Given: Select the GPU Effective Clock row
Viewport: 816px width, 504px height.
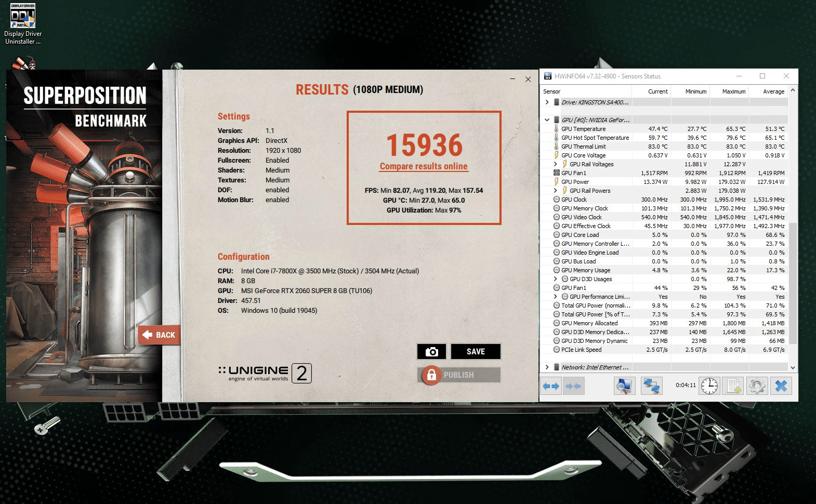Looking at the screenshot, I should pos(664,226).
